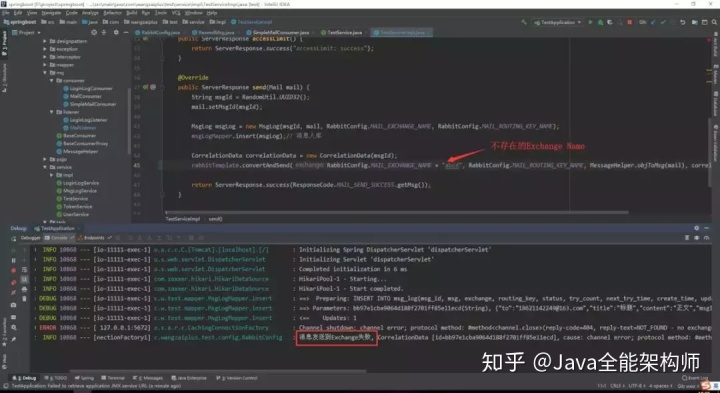
Task: Run TestApplication with the green play icon
Action: point(591,22)
